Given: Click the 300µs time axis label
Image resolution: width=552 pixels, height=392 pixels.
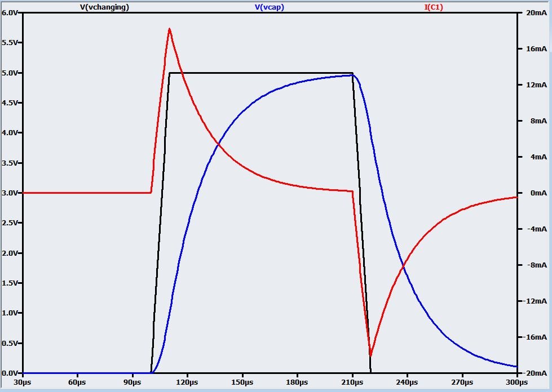Looking at the screenshot, I should point(516,382).
